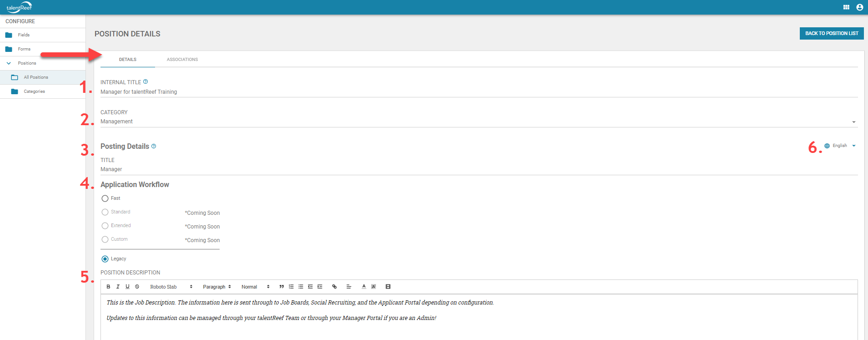Viewport: 868px width, 340px height.
Task: Toggle bold formatting in description editor
Action: (108, 287)
